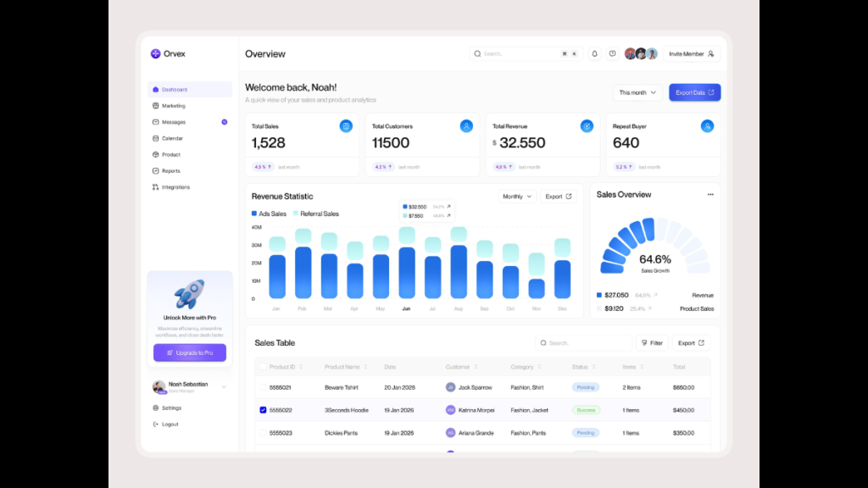Click Export button in Sales Table

692,343
